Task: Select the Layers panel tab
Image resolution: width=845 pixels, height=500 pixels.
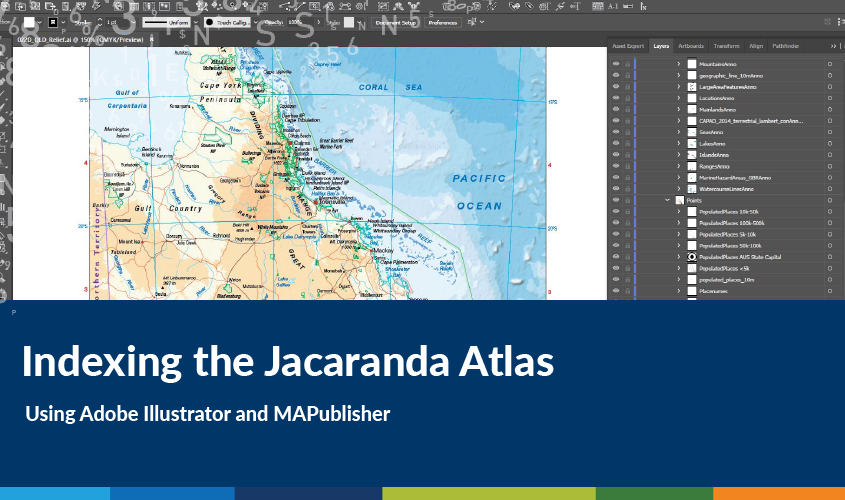Action: tap(661, 46)
